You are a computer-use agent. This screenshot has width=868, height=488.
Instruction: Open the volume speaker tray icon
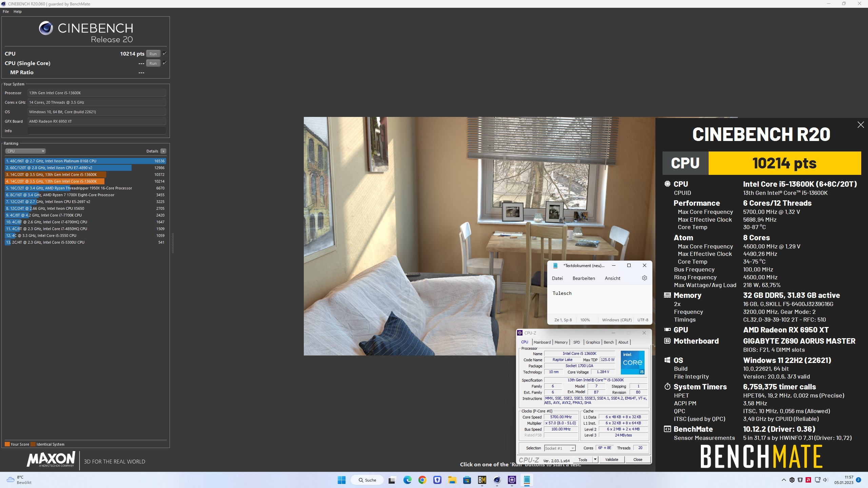(825, 480)
